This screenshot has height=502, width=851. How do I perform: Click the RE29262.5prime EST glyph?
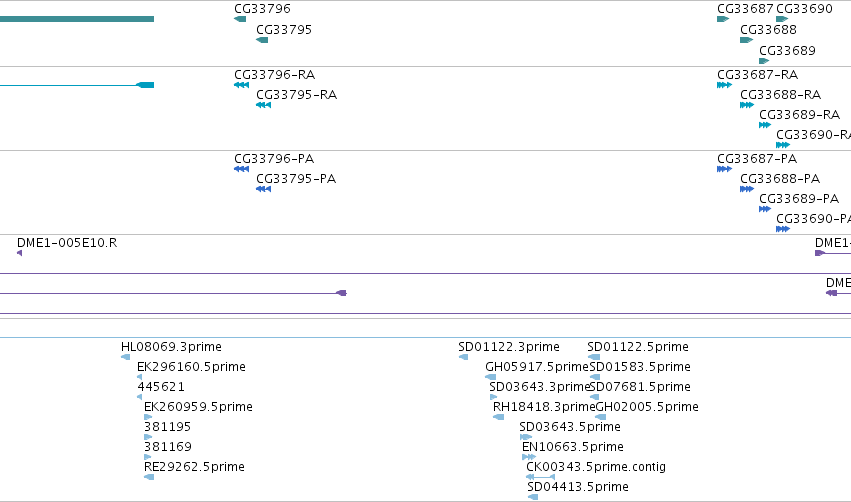pos(149,477)
